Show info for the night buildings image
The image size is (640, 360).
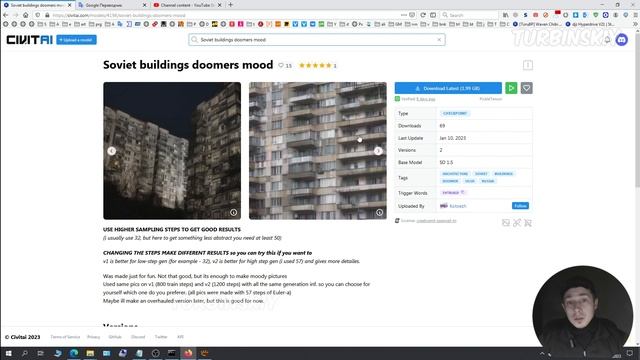point(233,212)
